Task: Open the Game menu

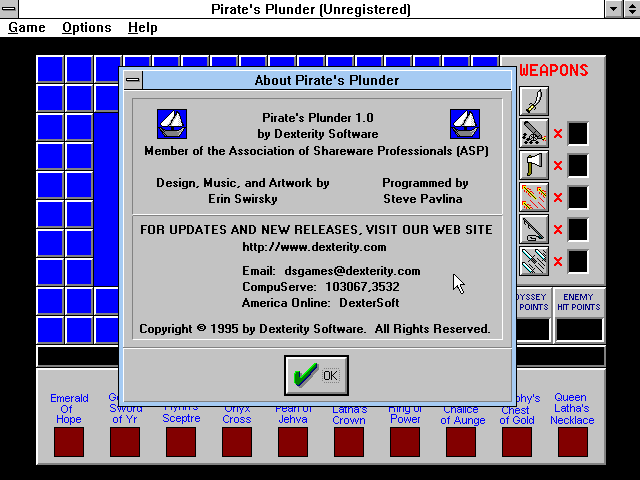Action: [x=27, y=27]
